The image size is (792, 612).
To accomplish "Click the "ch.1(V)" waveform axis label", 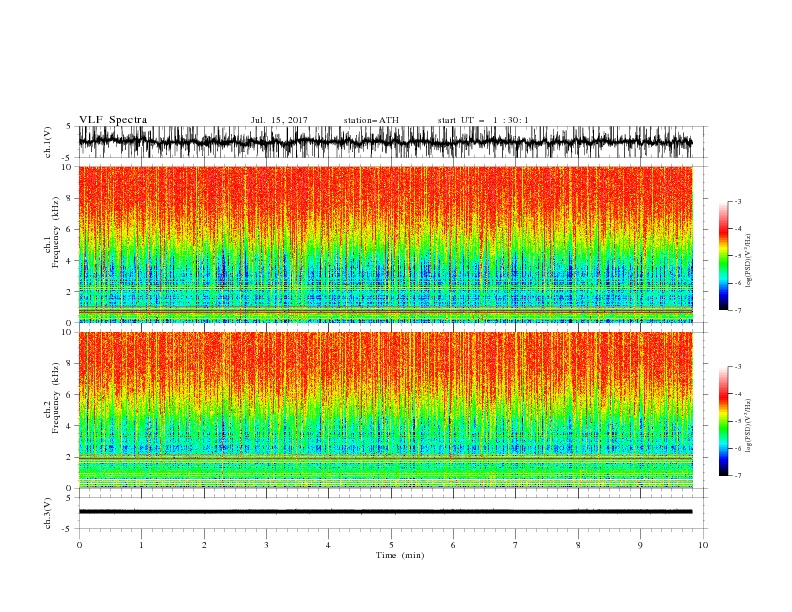I will (48, 142).
